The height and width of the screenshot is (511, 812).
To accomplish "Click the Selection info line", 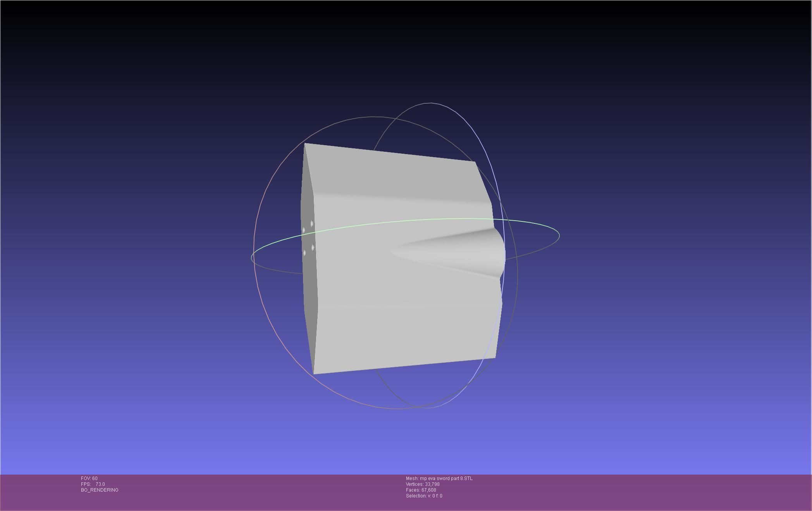I will click(x=424, y=496).
